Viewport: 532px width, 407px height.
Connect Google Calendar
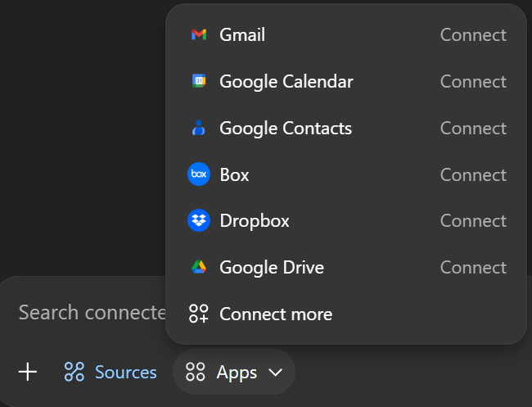coord(473,81)
